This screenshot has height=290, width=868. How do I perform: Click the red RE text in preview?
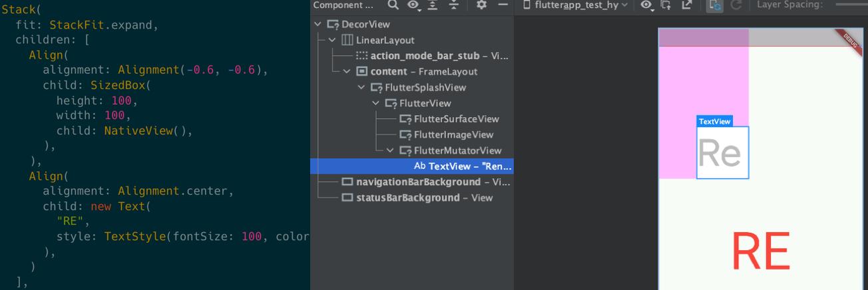point(760,252)
